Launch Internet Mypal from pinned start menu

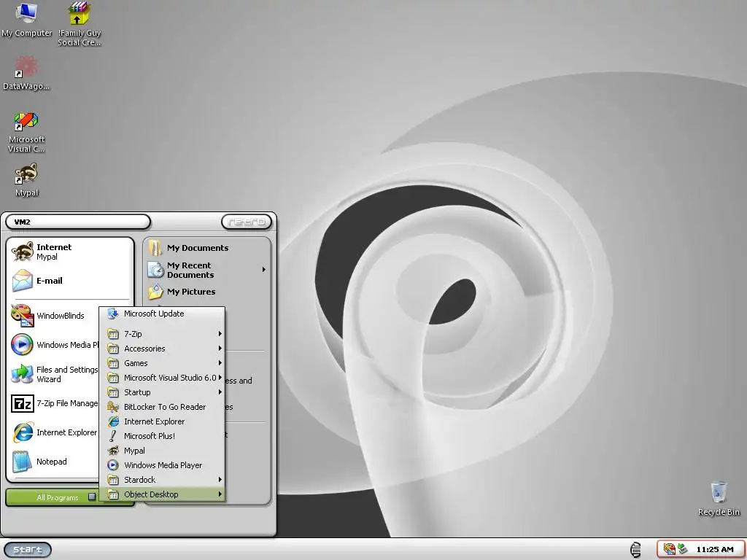[69, 252]
